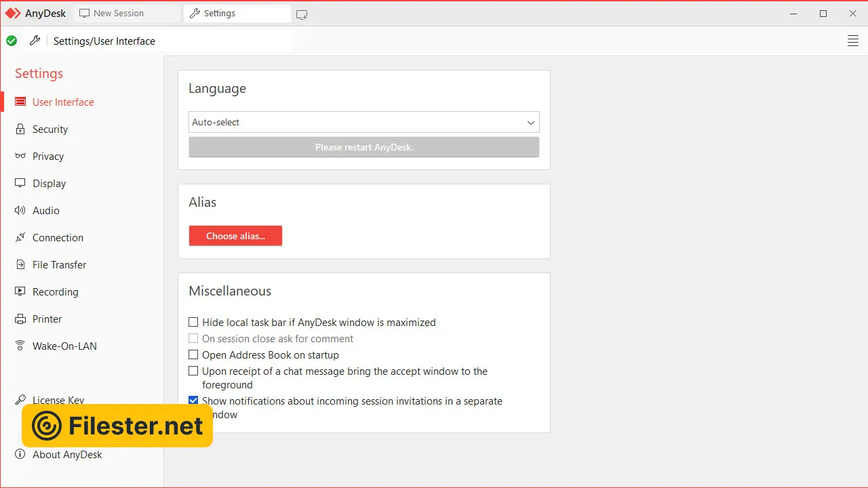
Task: Enable Hide local task bar checkbox
Action: point(194,323)
